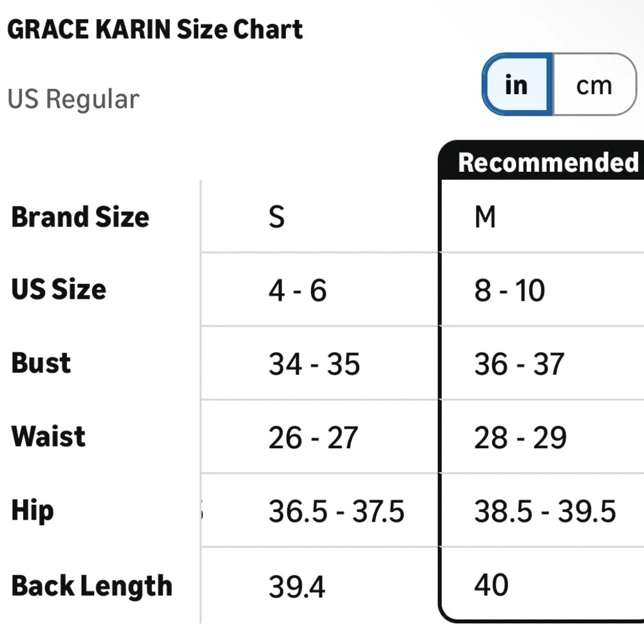The height and width of the screenshot is (644, 644).
Task: Switch units to cm
Action: pyautogui.click(x=593, y=84)
